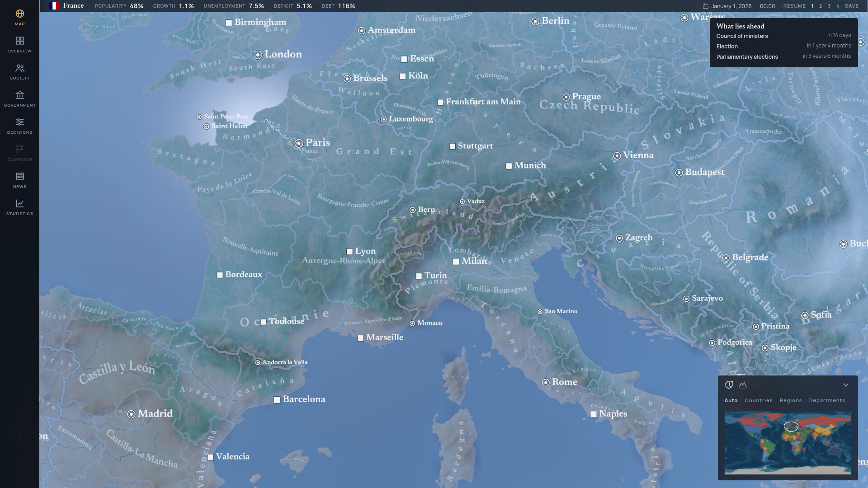Click the Unemployment 7.5% stat

[x=234, y=6]
